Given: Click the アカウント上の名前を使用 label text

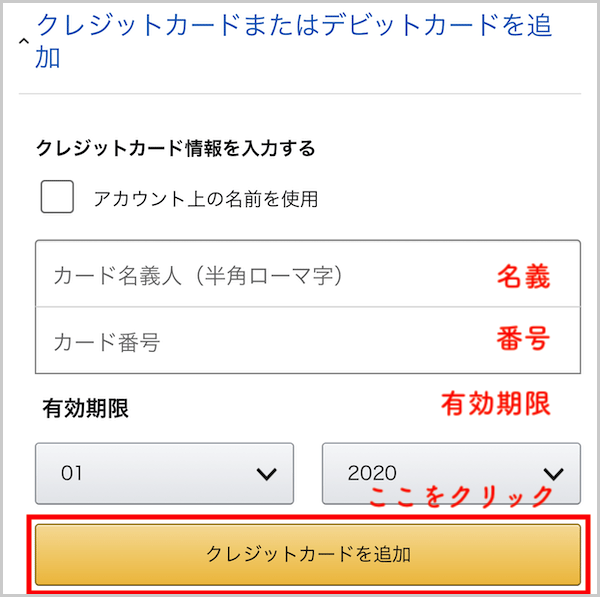Looking at the screenshot, I should click(205, 198).
